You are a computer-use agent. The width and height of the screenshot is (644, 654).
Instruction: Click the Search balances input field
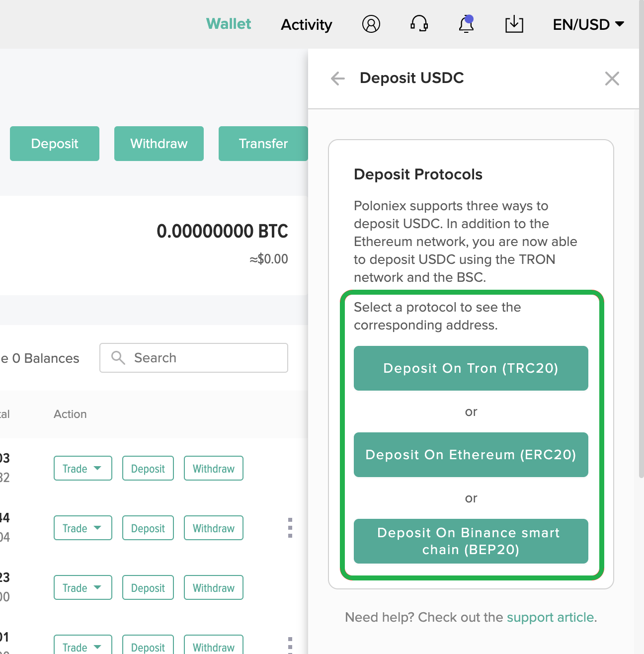pyautogui.click(x=194, y=358)
